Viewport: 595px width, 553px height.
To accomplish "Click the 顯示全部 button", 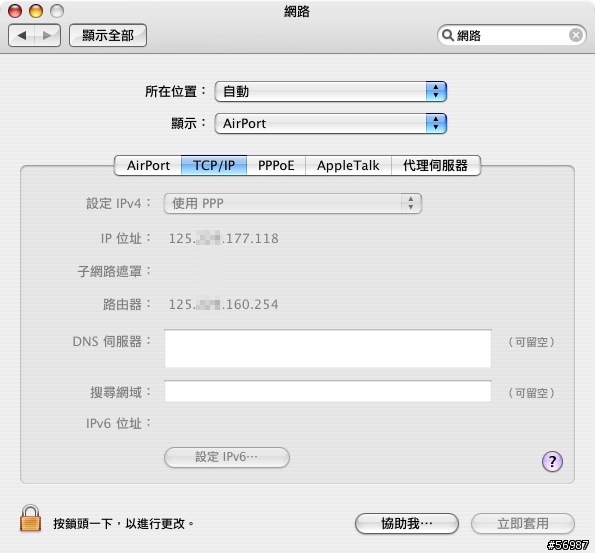I will click(108, 36).
